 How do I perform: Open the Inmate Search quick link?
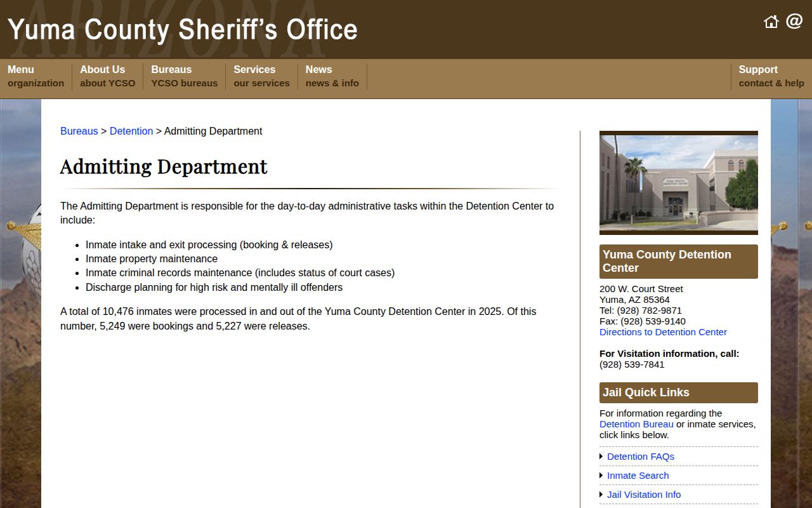638,476
